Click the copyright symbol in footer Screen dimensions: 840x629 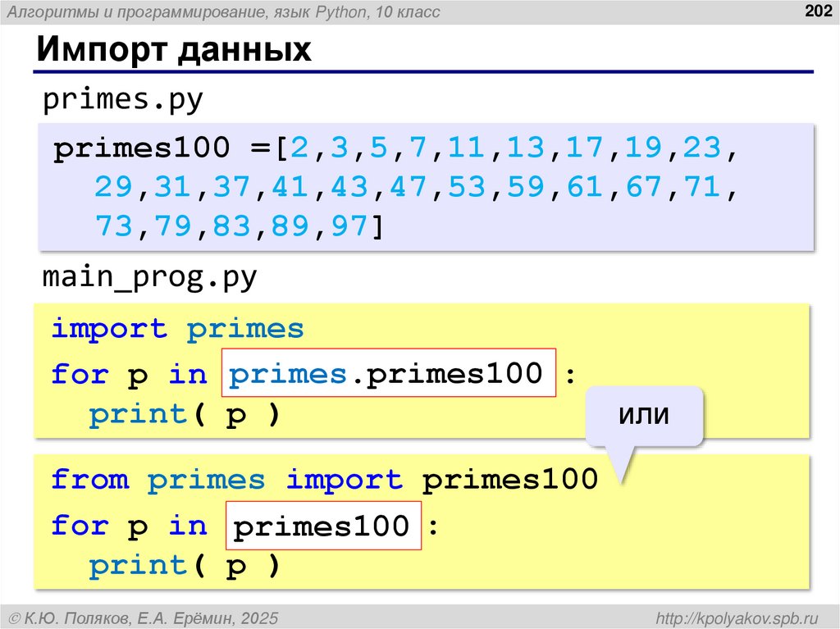[x=15, y=617]
